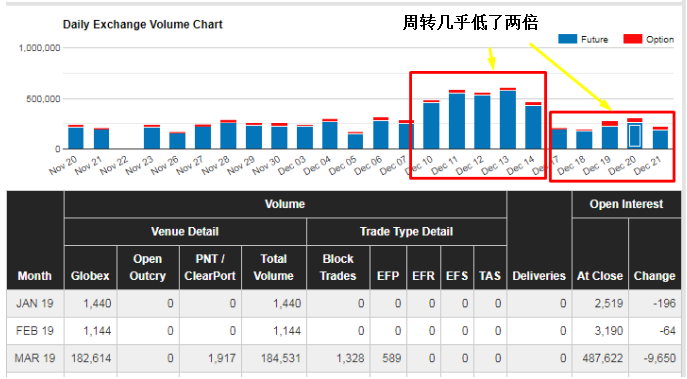687x379 pixels.
Task: Select the Dec 13 volume bar
Action: [508, 118]
